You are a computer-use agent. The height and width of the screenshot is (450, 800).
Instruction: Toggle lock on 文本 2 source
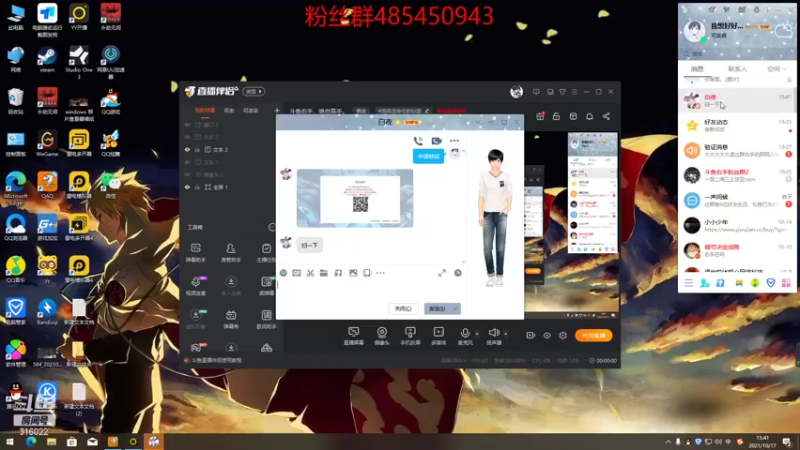pyautogui.click(x=197, y=149)
